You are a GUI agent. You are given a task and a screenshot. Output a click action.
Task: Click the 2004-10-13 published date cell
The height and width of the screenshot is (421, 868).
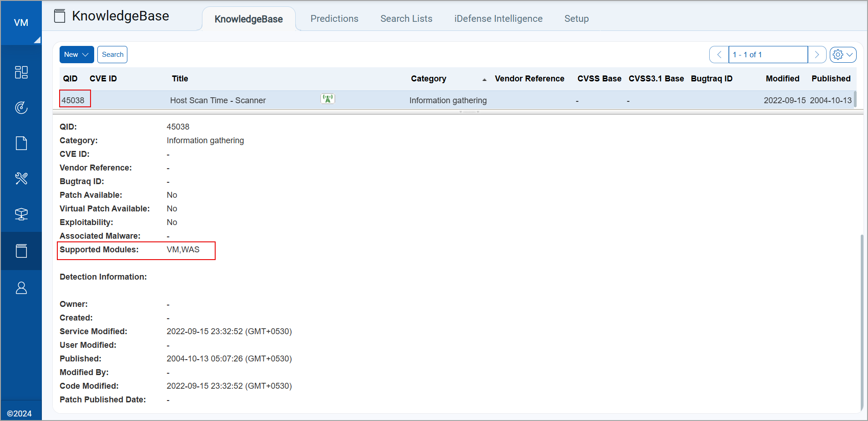pyautogui.click(x=831, y=100)
